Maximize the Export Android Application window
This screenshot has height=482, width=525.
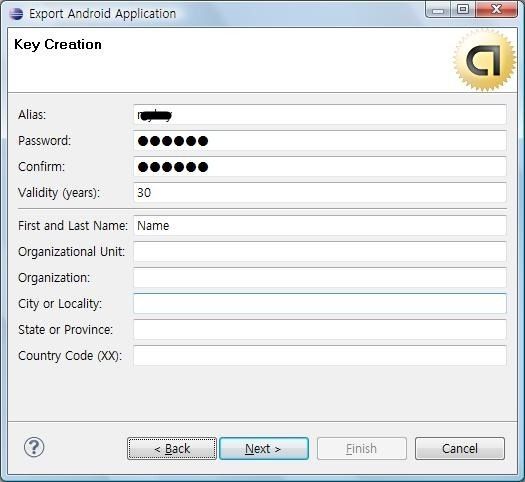point(463,9)
